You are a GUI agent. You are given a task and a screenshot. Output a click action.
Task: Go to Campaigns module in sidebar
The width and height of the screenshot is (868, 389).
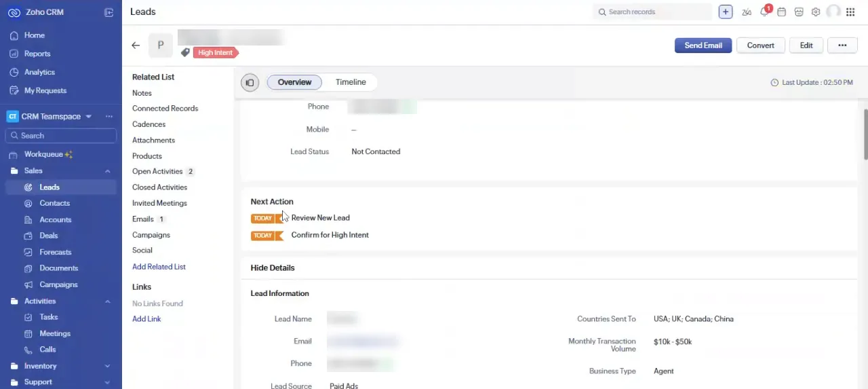click(x=58, y=284)
